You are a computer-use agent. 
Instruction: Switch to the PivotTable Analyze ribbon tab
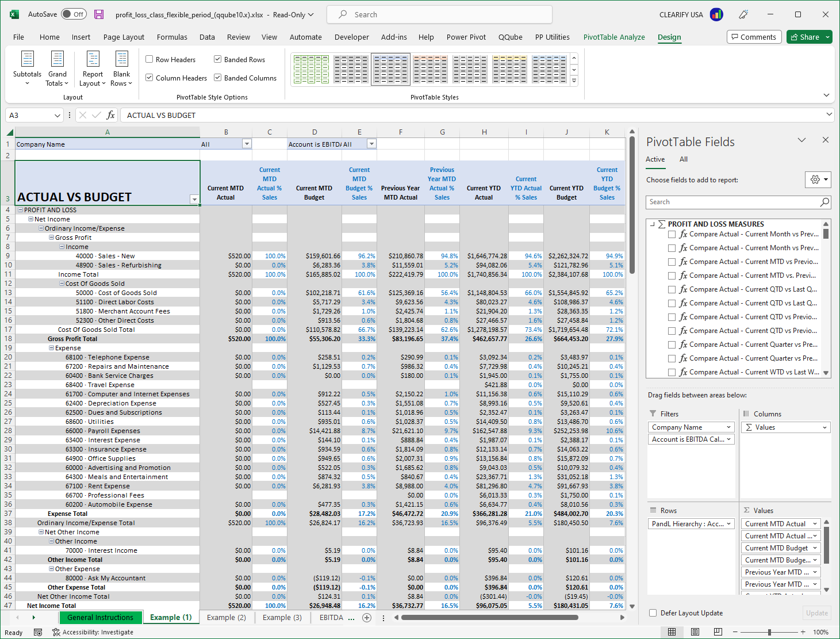coord(614,37)
